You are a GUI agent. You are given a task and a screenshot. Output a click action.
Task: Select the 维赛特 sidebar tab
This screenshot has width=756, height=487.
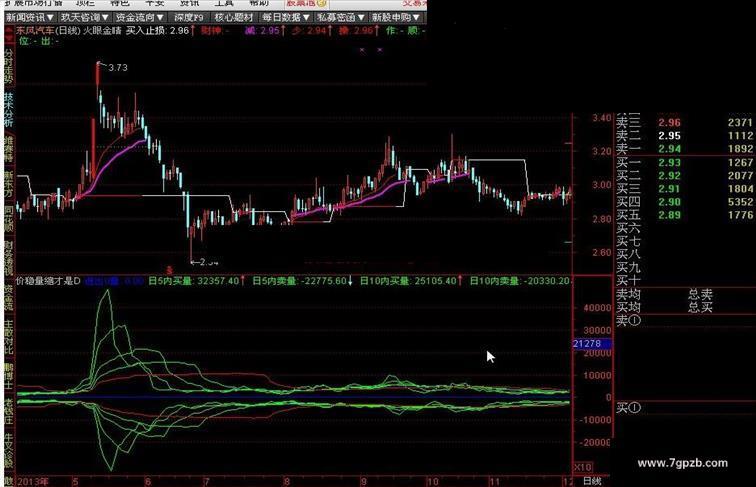click(9, 149)
